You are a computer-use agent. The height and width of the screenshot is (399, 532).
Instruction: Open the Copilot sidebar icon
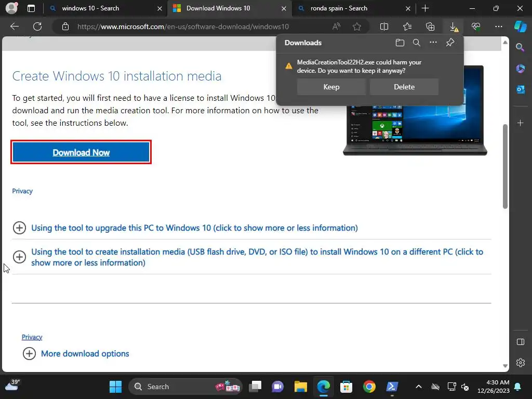520,26
